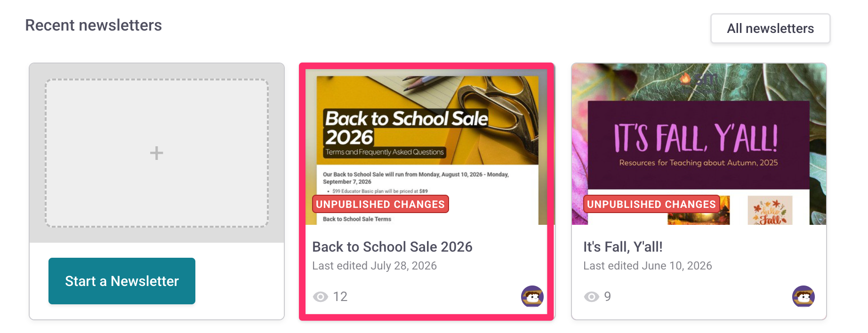The height and width of the screenshot is (333, 868).
Task: Open the All newsletters list
Action: (770, 28)
